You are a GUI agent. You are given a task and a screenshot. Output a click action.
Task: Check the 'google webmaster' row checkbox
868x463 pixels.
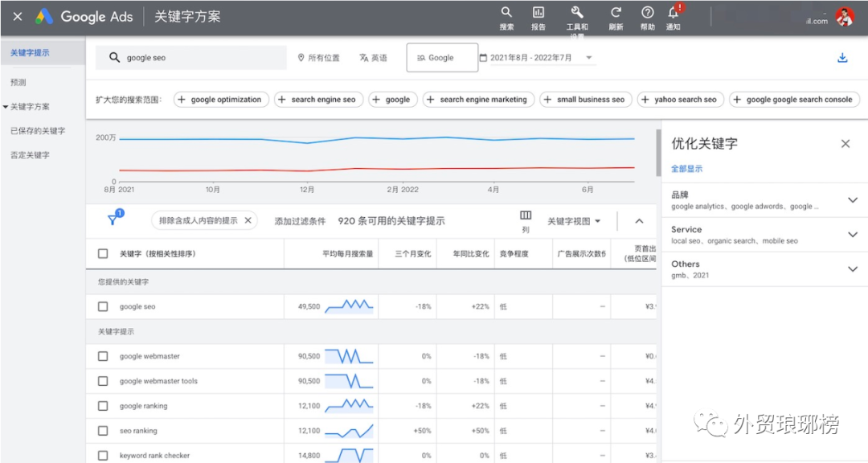point(103,356)
